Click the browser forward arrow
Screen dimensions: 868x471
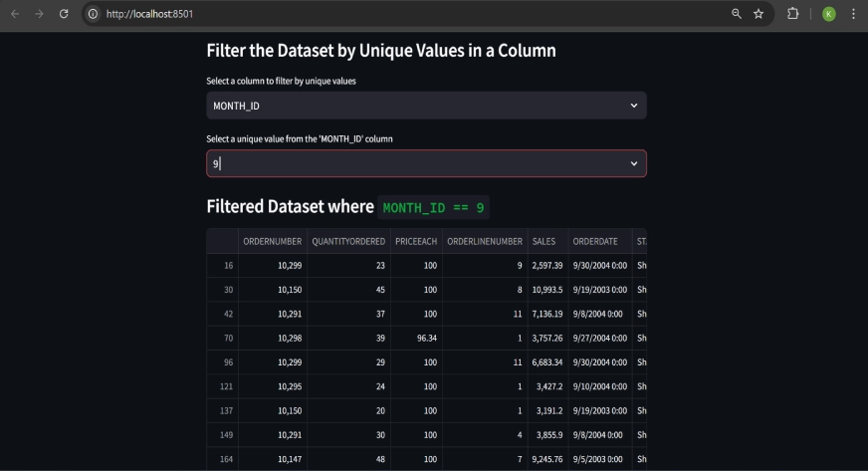point(39,14)
